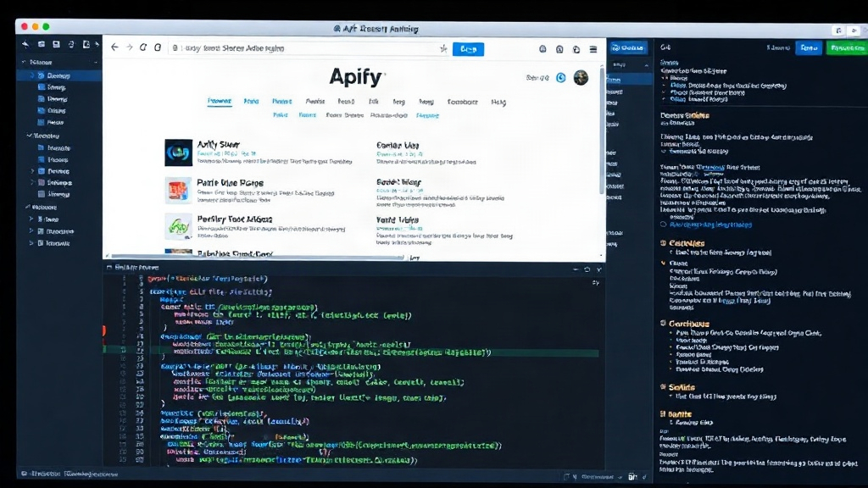Collapse the list using the chevron under the blue tab
Screen dimensions: 868x488
coord(646,65)
